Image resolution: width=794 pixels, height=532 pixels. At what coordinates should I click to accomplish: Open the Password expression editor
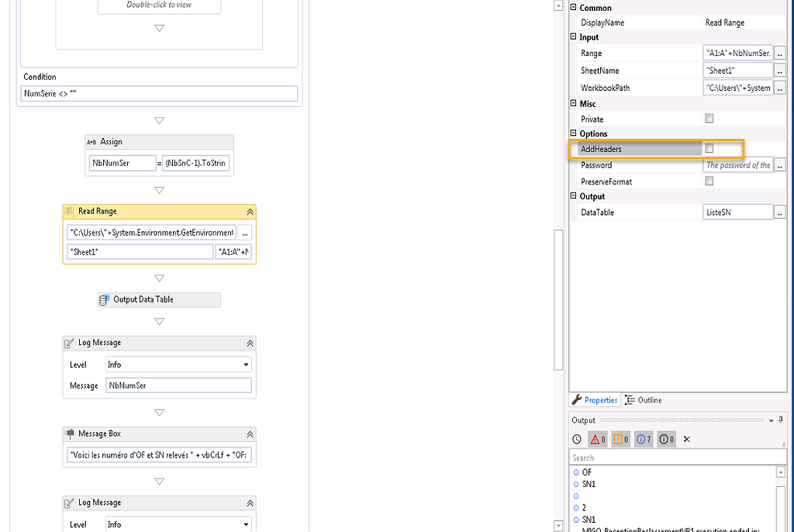tap(779, 164)
